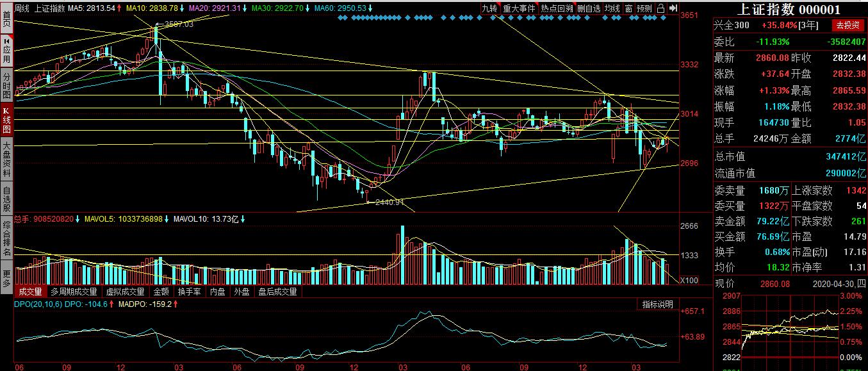The image size is (868, 371).
Task: Click the 总手: 908520820 volume label
Action: [x=44, y=219]
